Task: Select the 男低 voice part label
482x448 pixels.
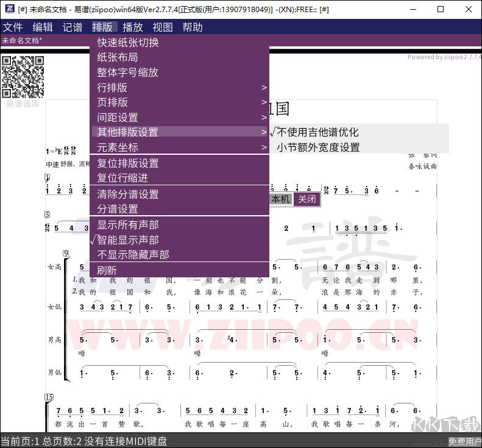Action: (54, 372)
